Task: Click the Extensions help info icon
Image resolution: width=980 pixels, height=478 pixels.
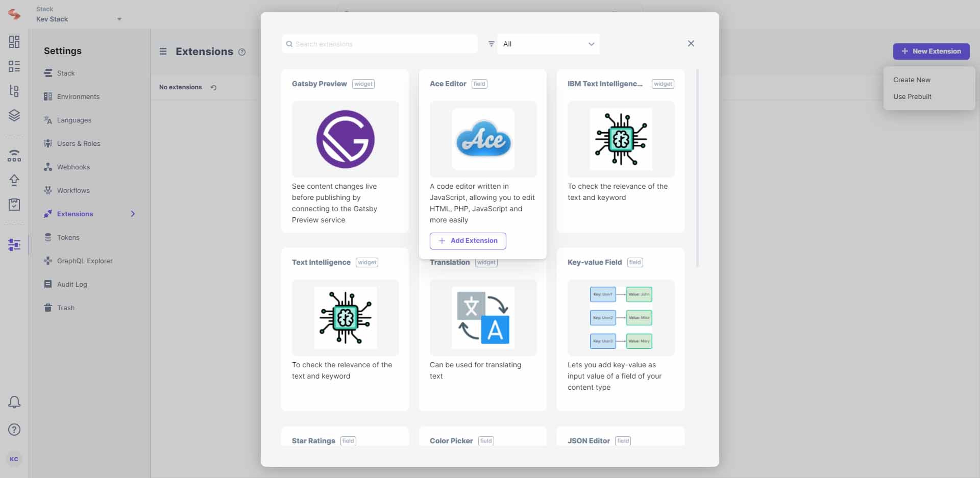Action: [x=242, y=52]
